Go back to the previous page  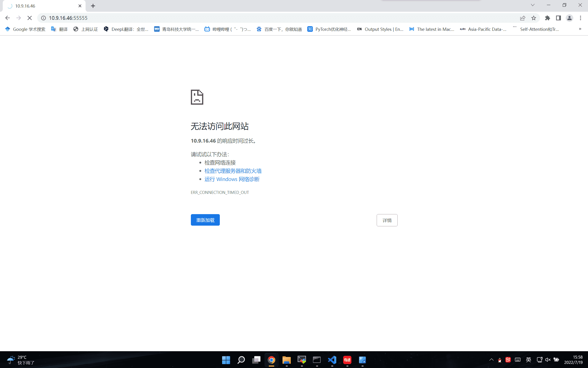pos(8,18)
